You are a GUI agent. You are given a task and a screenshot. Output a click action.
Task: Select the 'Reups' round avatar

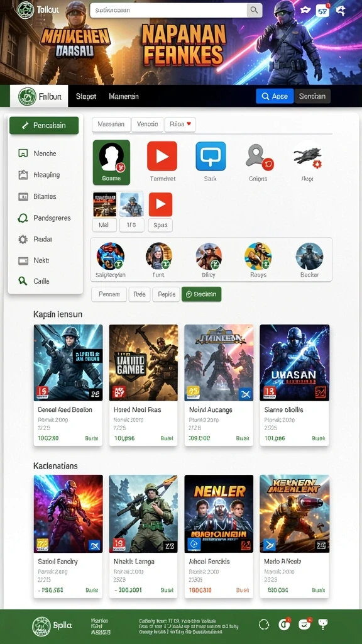click(x=258, y=257)
